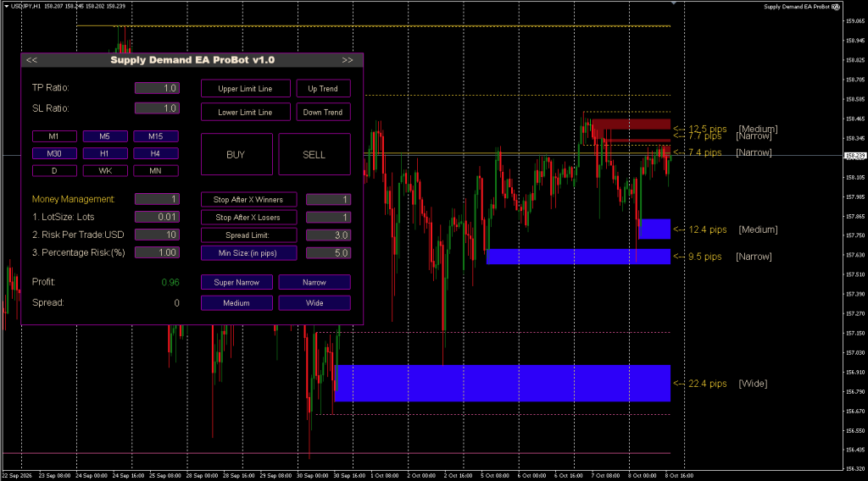
Task: Collapse panel with the << arrow
Action: 31,60
